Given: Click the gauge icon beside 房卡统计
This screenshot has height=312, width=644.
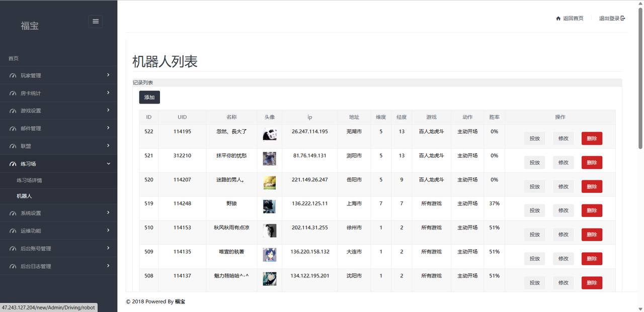Looking at the screenshot, I should tap(13, 93).
